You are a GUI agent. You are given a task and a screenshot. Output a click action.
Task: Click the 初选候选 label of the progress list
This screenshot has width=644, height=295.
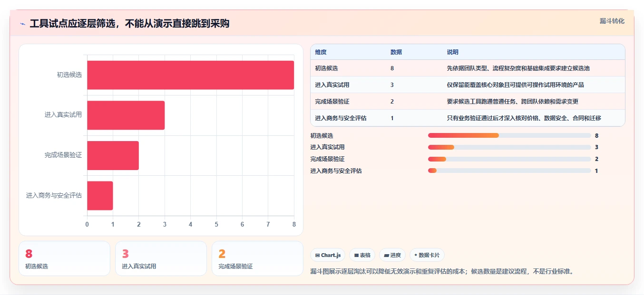322,135
